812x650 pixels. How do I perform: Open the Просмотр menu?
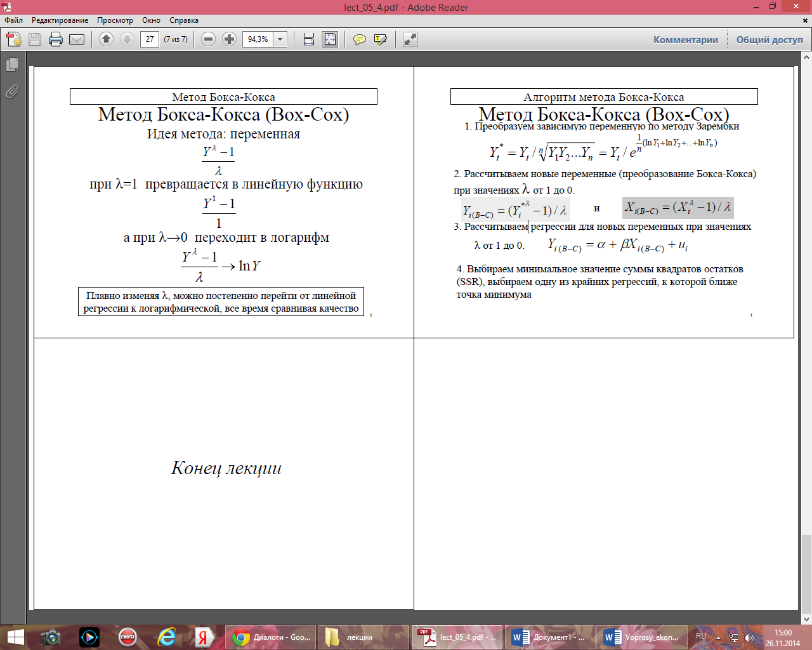pos(115,20)
